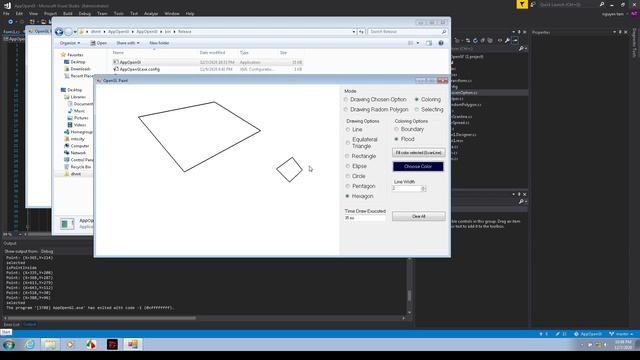The width and height of the screenshot is (640, 360).
Task: Click the Output panel horizontal scrollbar
Action: [x=204, y=318]
